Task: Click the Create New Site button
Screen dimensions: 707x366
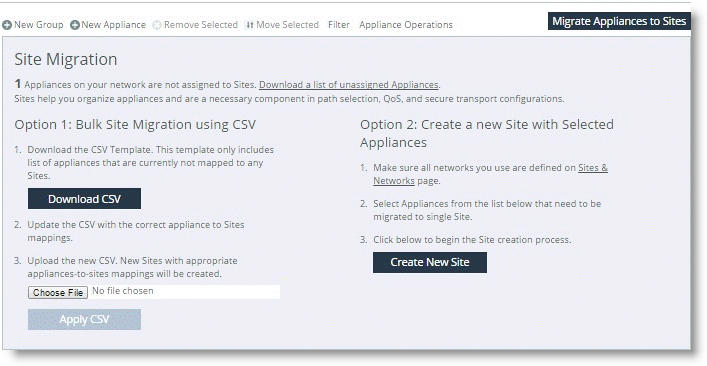Action: [430, 262]
